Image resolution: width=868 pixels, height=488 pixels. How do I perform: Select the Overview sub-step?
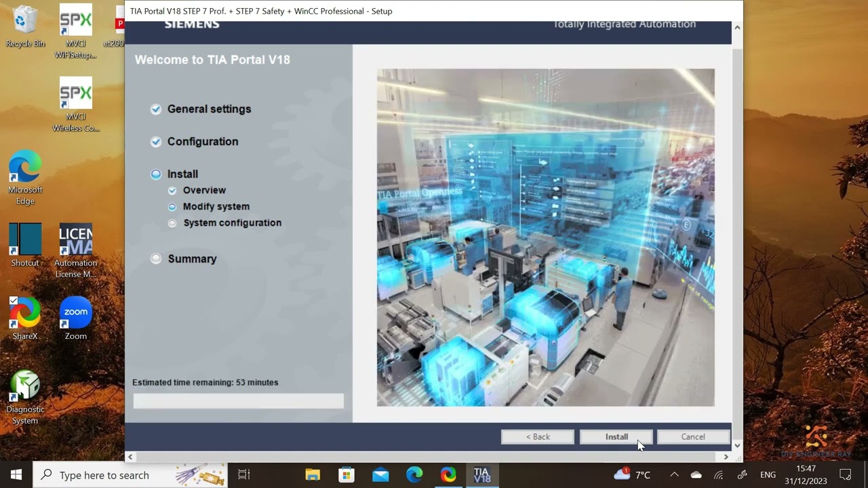point(204,190)
